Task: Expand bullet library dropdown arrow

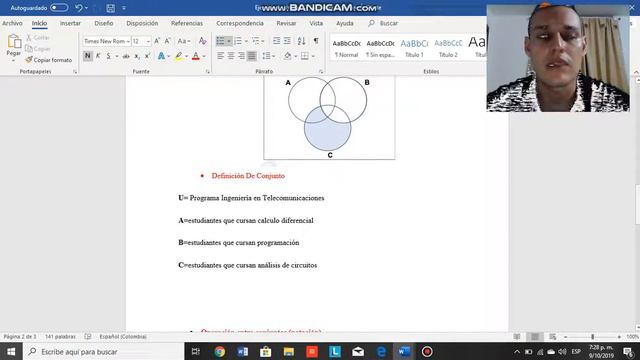Action: (229, 41)
